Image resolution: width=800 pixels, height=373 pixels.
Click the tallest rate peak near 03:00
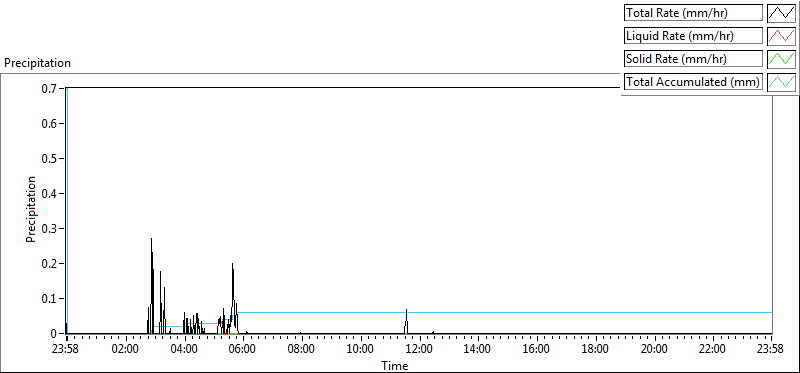click(152, 239)
